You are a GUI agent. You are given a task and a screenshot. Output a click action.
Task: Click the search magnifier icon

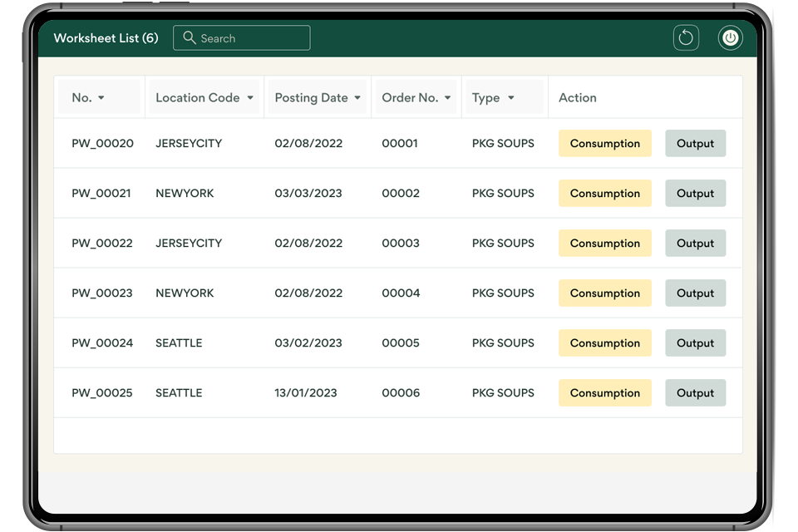[189, 37]
